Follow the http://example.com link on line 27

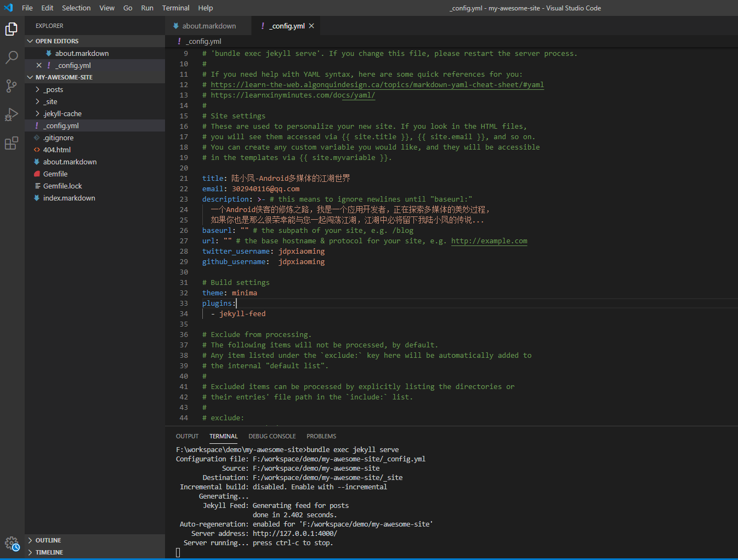pos(489,241)
